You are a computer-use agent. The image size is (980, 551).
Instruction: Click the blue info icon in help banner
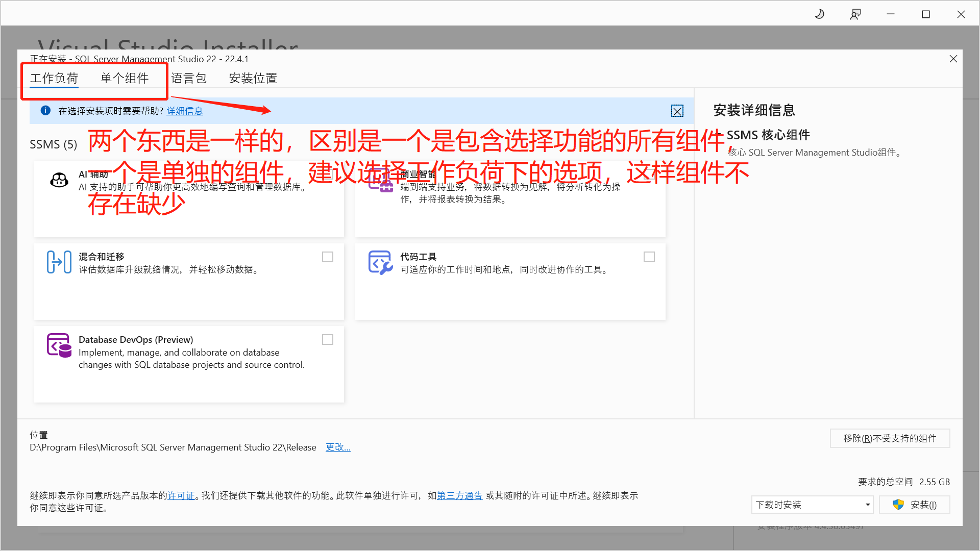(45, 111)
